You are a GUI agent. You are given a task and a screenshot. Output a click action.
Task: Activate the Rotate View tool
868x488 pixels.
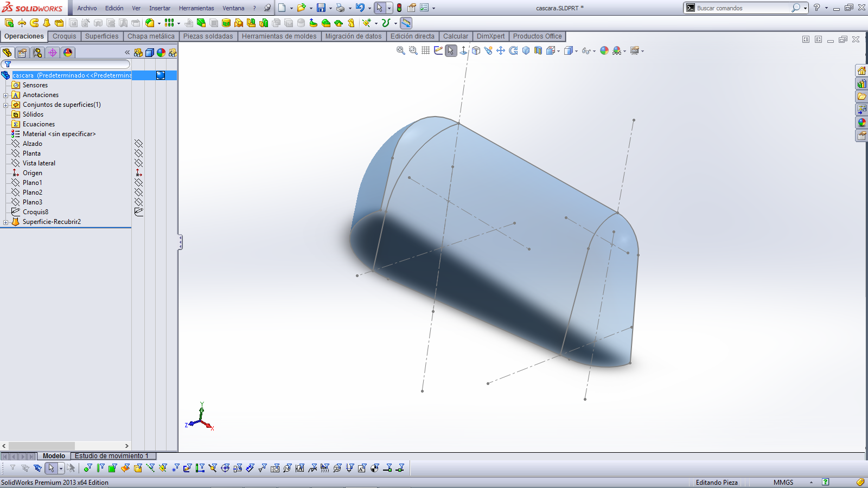513,50
